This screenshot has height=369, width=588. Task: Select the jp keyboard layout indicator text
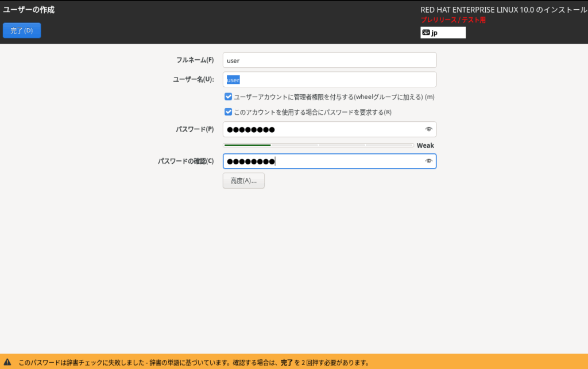pyautogui.click(x=435, y=33)
